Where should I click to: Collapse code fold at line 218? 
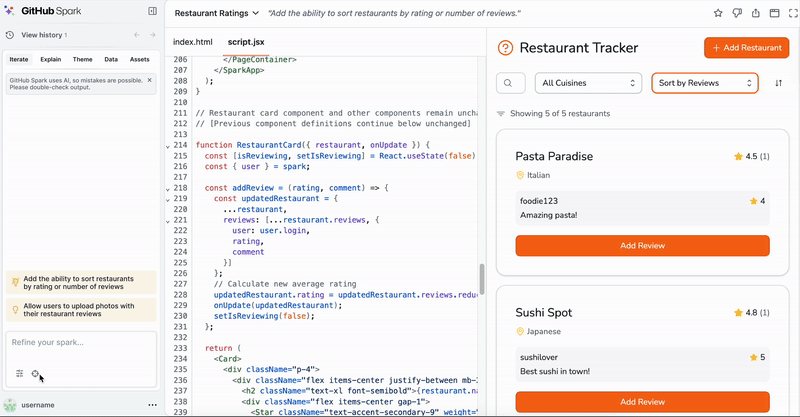168,189
